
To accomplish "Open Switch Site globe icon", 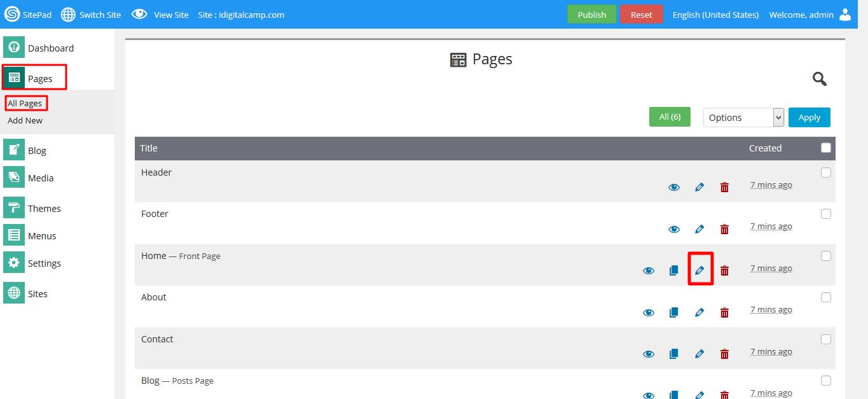I will coord(68,14).
